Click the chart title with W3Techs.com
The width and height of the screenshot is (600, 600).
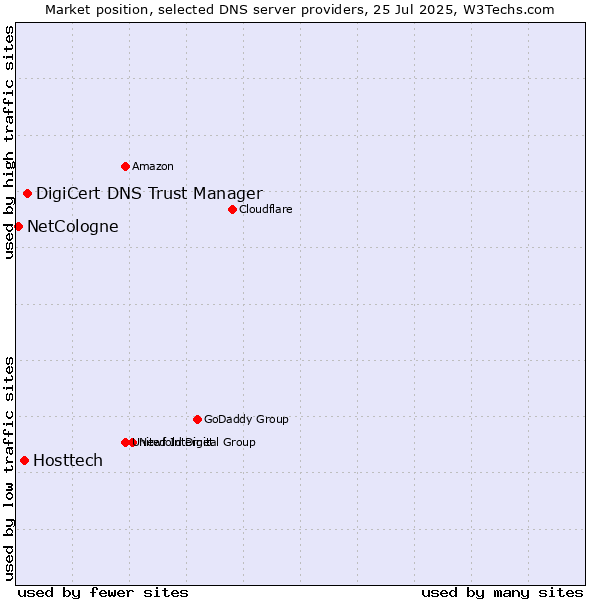click(300, 10)
